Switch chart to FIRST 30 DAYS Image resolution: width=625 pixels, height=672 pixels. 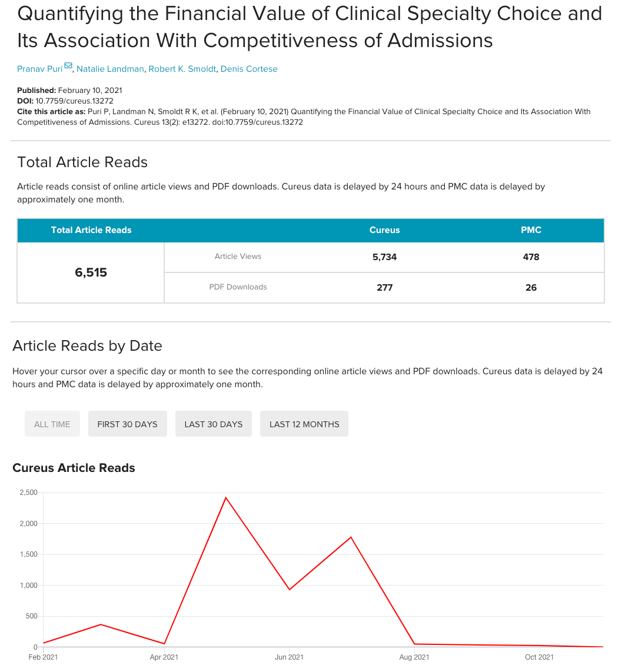(127, 424)
